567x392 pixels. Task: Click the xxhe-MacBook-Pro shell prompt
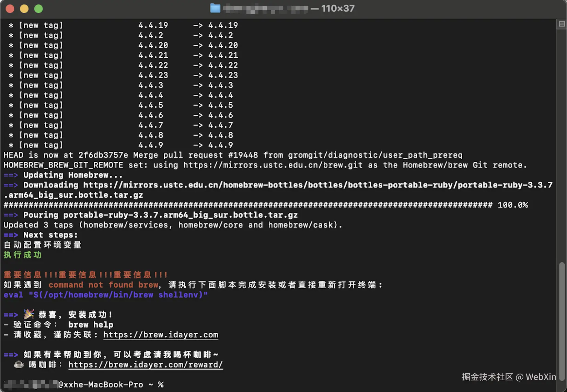click(83, 384)
